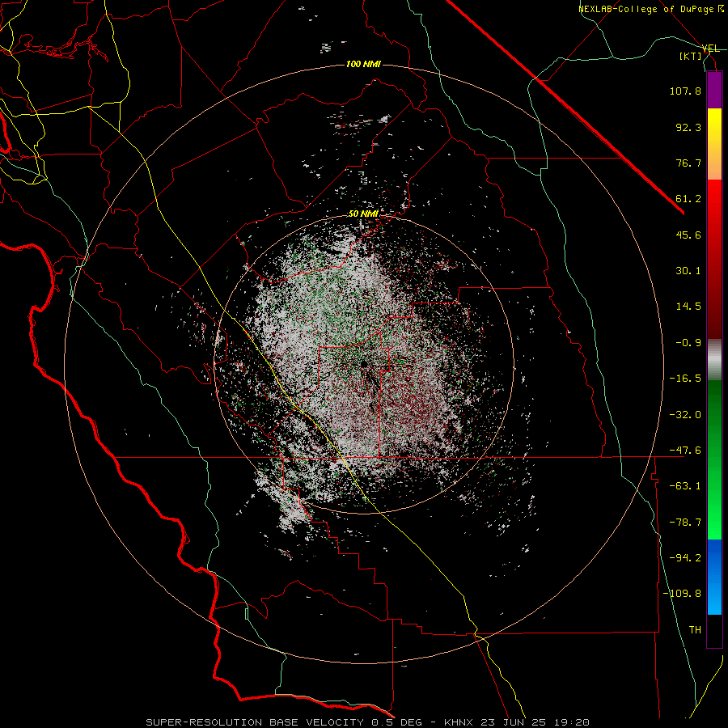The image size is (728, 728).
Task: Click the yellow-orange segment of the color bar
Action: click(714, 144)
